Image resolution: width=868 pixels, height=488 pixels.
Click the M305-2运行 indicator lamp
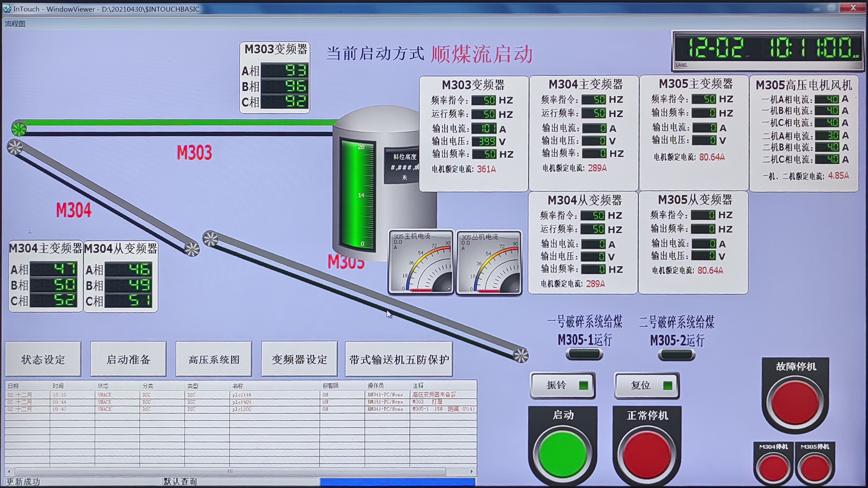pyautogui.click(x=677, y=355)
